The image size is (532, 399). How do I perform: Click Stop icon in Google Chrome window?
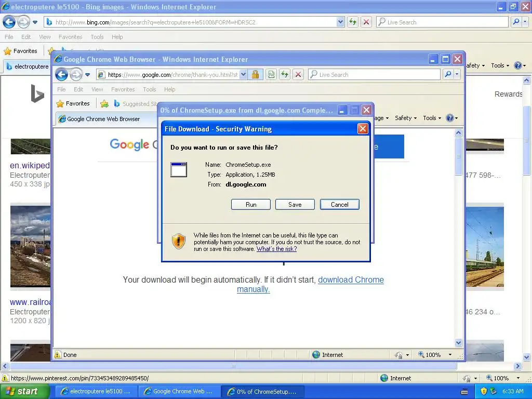tap(298, 75)
